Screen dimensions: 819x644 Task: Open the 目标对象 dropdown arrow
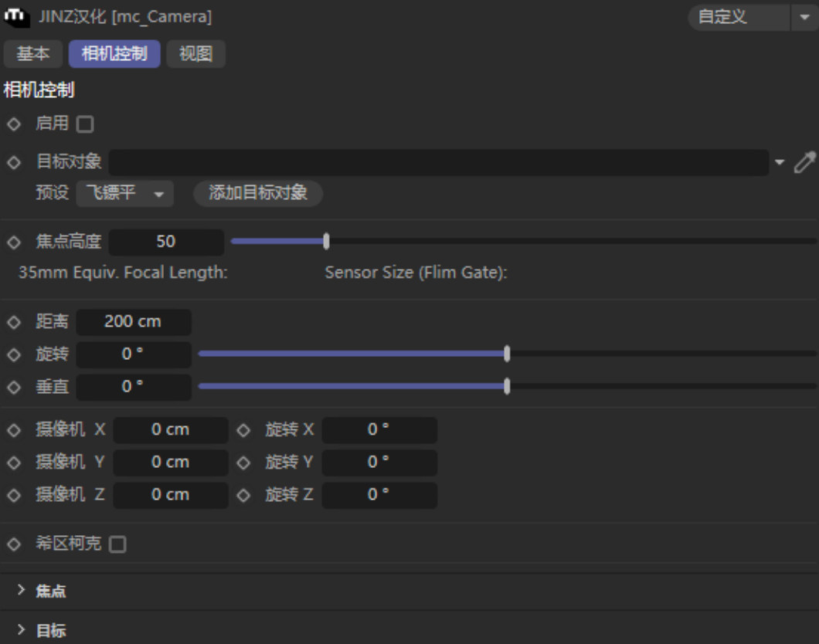coord(779,162)
